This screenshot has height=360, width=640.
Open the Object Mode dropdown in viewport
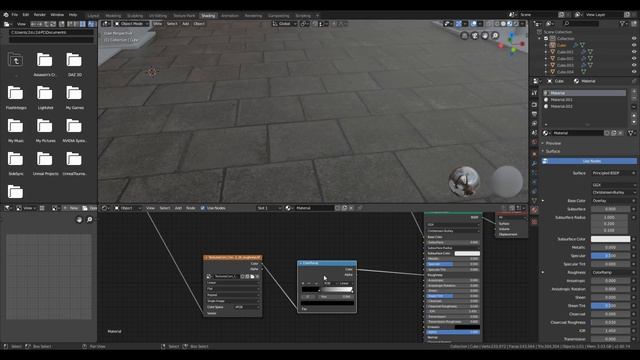pos(131,24)
